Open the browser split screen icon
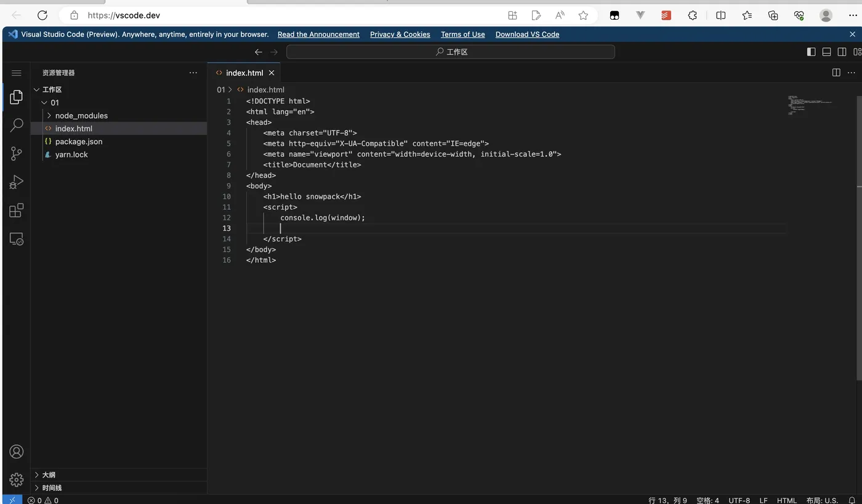 (x=721, y=15)
